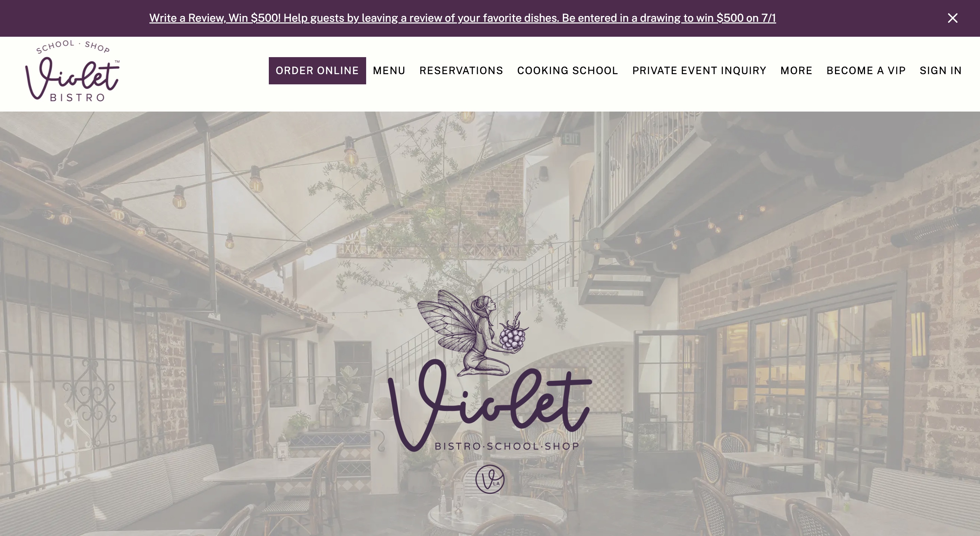The height and width of the screenshot is (536, 980).
Task: Open the Cooking School section
Action: tap(568, 71)
